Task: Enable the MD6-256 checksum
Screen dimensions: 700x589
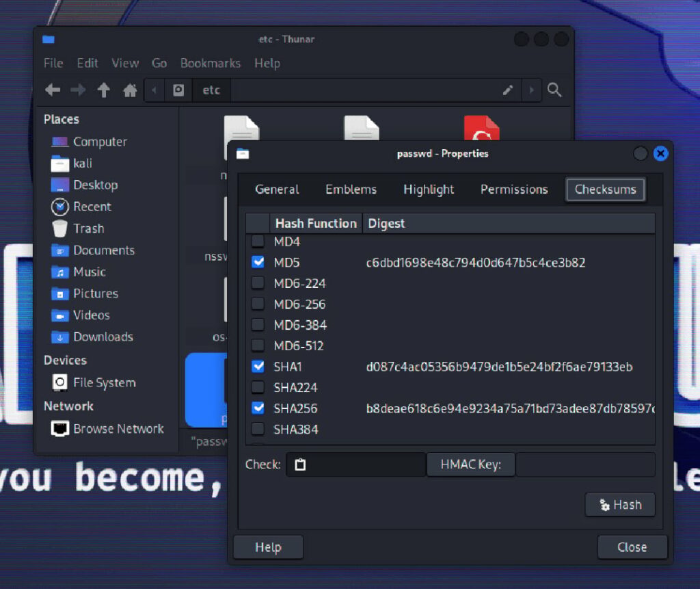Action: [258, 304]
